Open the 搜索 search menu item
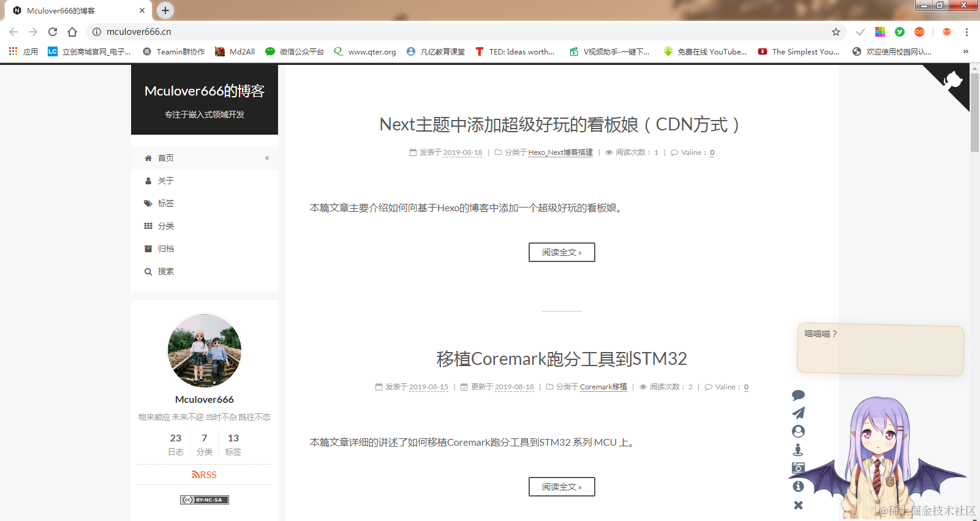 point(205,271)
